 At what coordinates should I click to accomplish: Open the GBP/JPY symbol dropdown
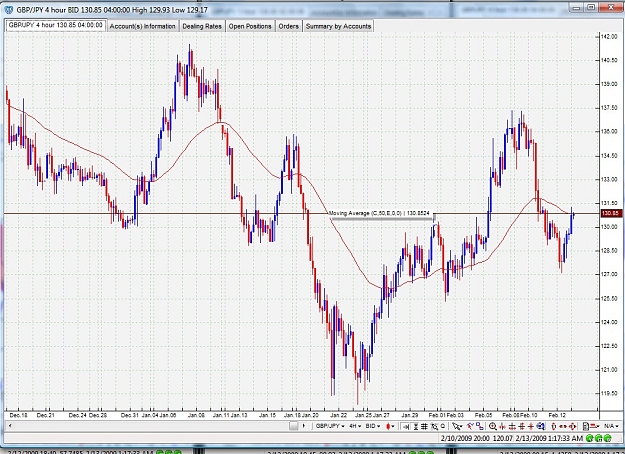(x=330, y=426)
